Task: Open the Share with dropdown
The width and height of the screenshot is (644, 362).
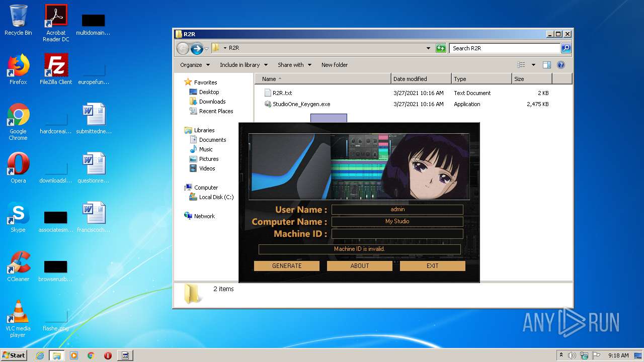Action: [x=294, y=65]
